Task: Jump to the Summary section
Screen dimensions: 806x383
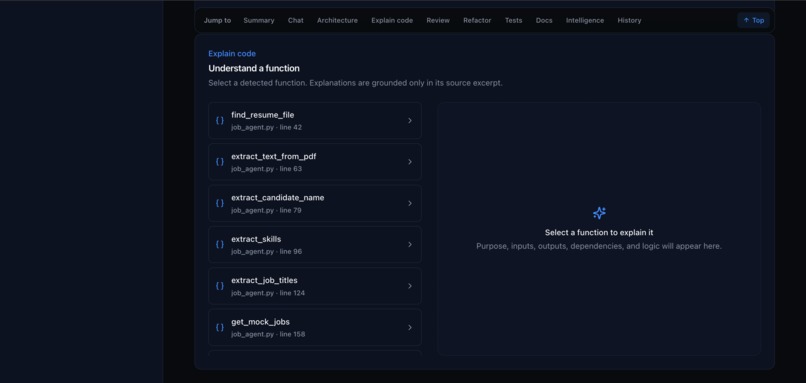Action: click(x=259, y=21)
